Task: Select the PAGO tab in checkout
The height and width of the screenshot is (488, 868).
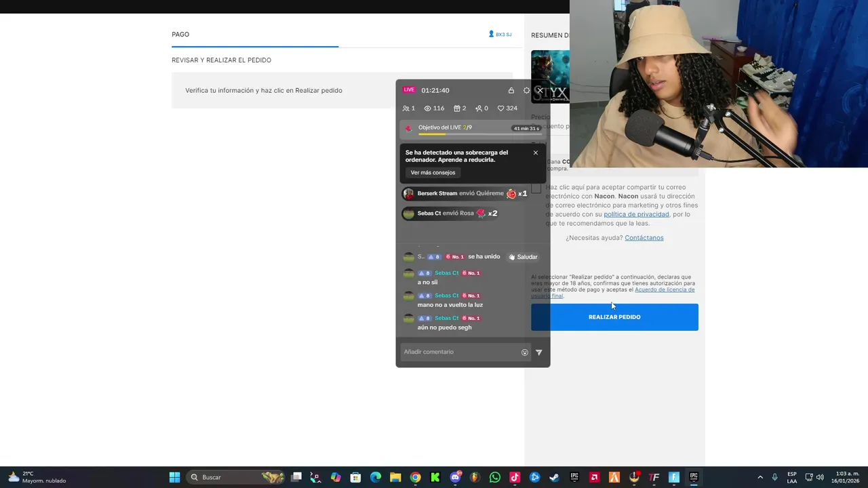Action: pos(180,35)
